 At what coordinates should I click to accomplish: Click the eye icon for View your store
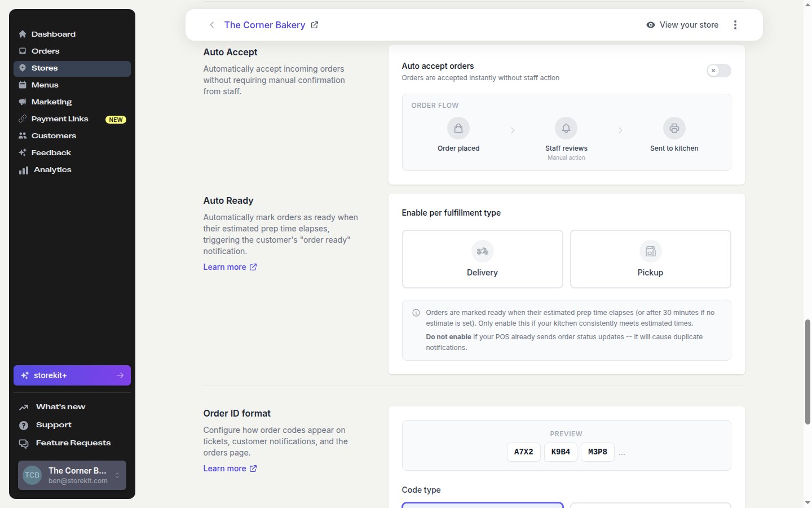[651, 25]
